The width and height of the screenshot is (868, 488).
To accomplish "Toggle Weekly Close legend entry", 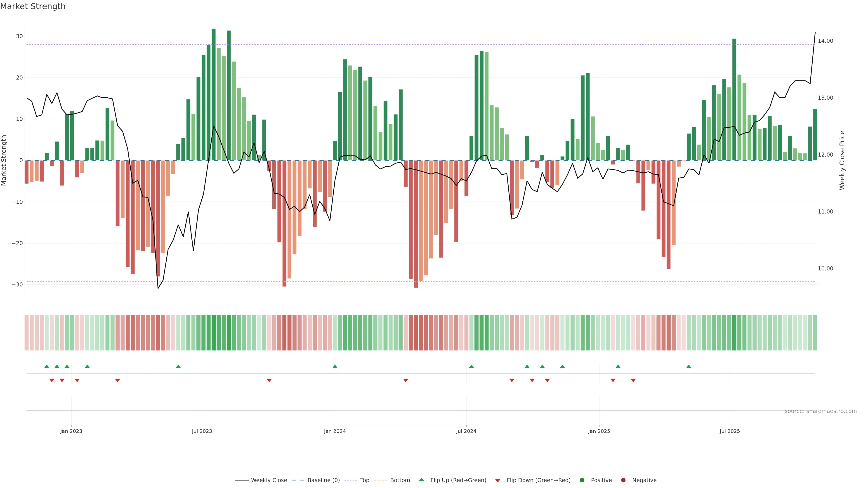I will tap(269, 480).
